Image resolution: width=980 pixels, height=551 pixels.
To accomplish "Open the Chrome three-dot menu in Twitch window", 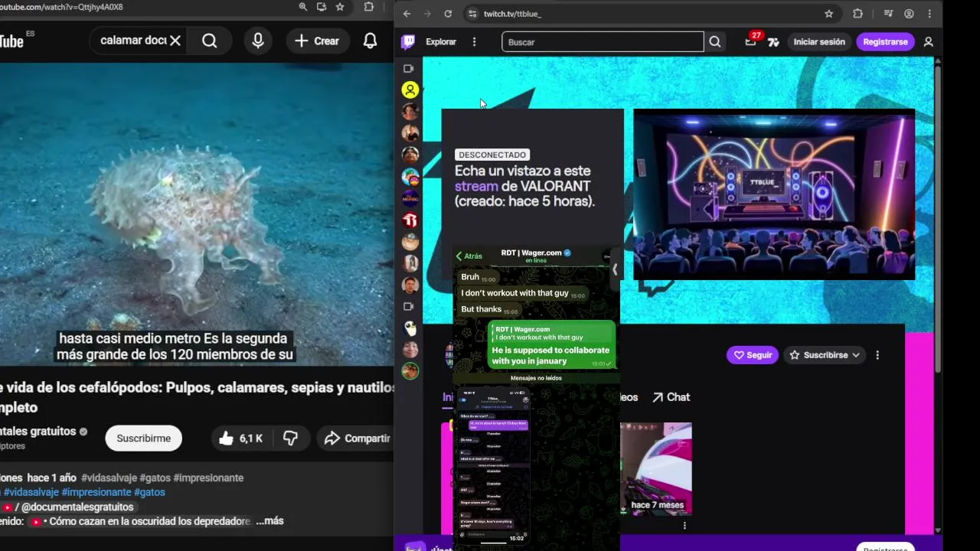I will [x=929, y=14].
